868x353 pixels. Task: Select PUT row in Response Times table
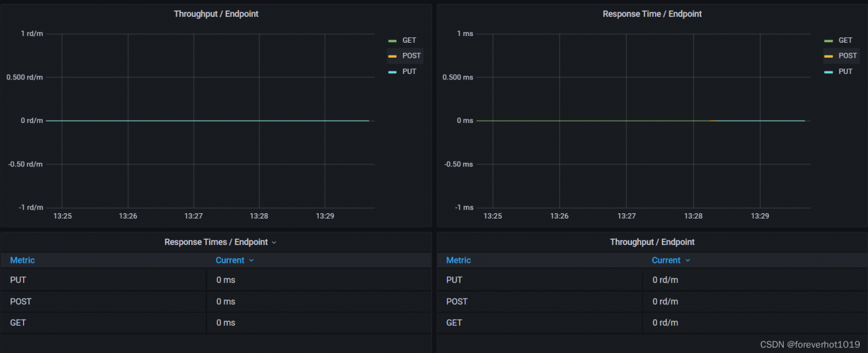(x=216, y=280)
